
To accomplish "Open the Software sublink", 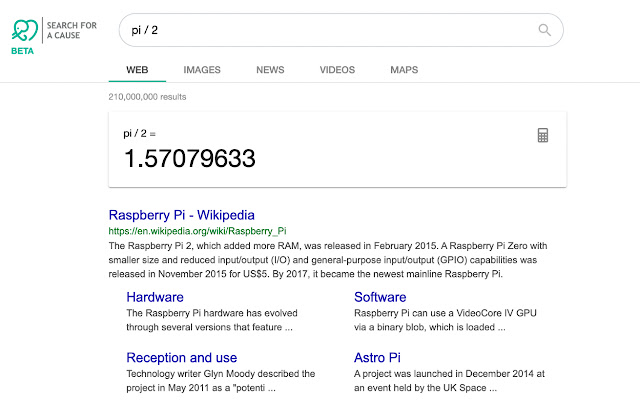I will point(380,297).
